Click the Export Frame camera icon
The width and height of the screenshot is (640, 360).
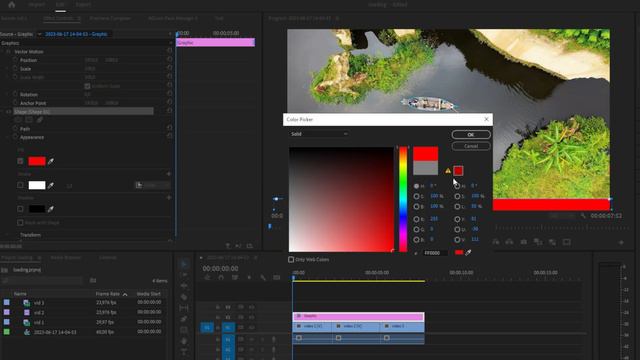tap(524, 242)
